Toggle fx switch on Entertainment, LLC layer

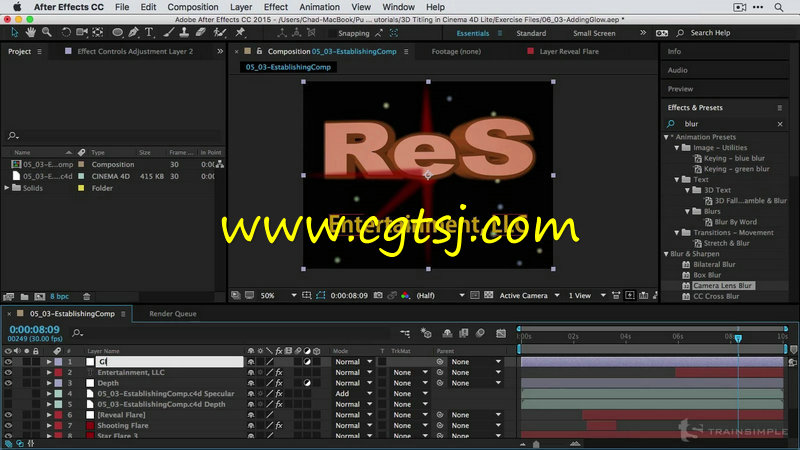(279, 372)
